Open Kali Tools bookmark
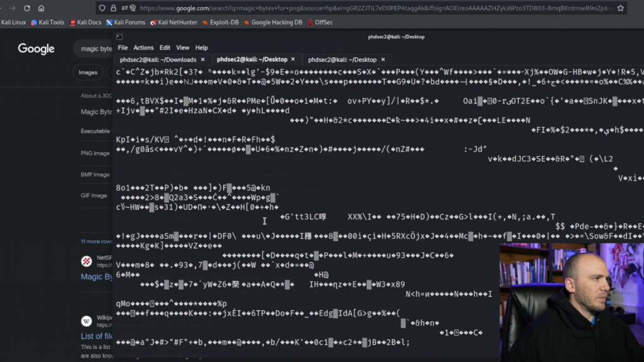Viewport: 644px width, 362px height. [48, 23]
